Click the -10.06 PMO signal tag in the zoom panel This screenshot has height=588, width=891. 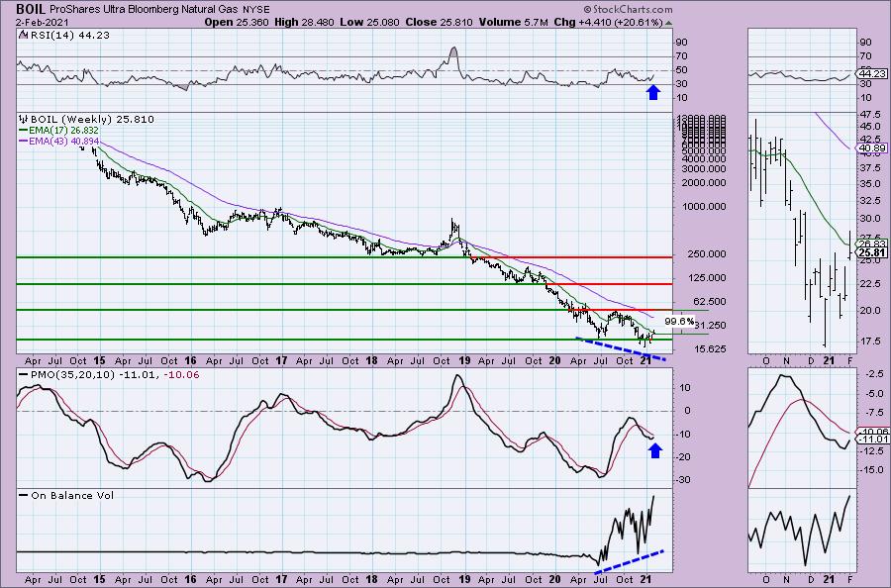tap(873, 432)
